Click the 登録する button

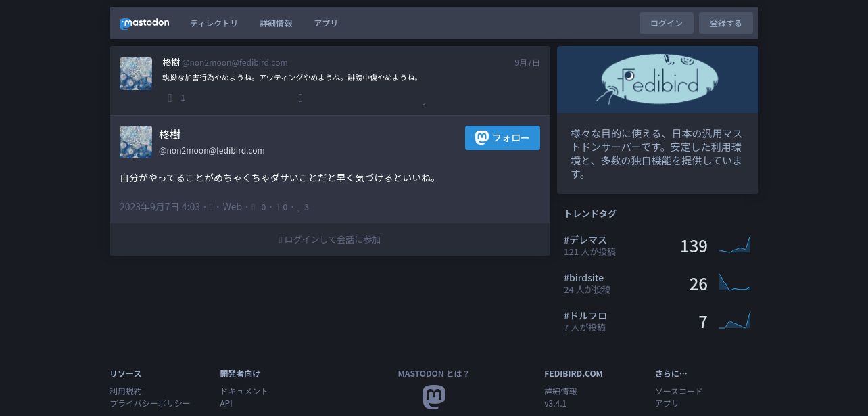click(726, 23)
